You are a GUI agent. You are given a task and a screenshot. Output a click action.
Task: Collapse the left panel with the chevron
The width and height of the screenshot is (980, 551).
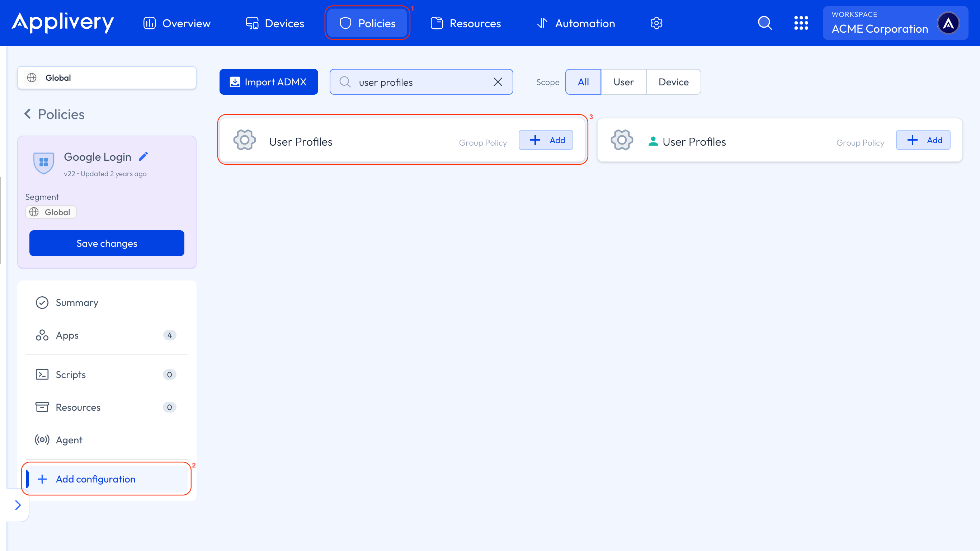[18, 505]
